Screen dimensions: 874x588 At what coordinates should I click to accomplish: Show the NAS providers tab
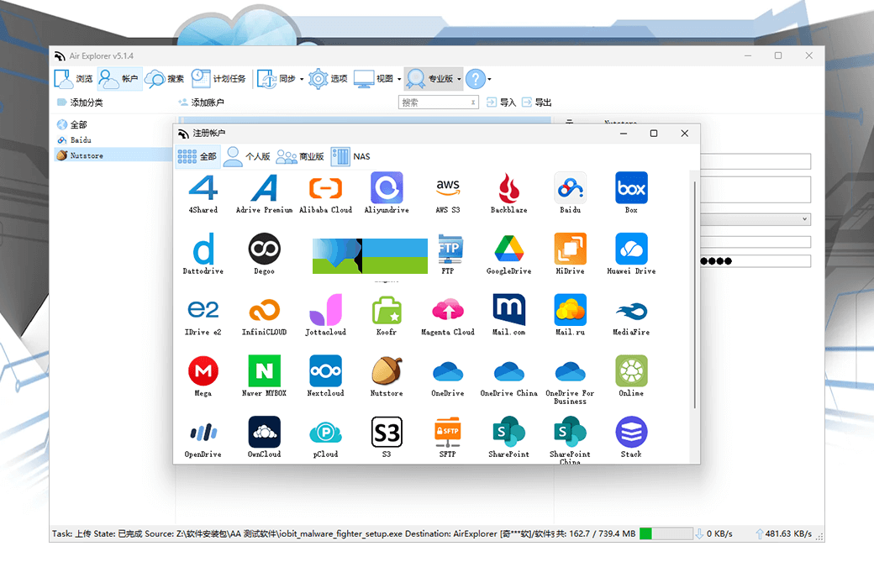click(x=350, y=156)
